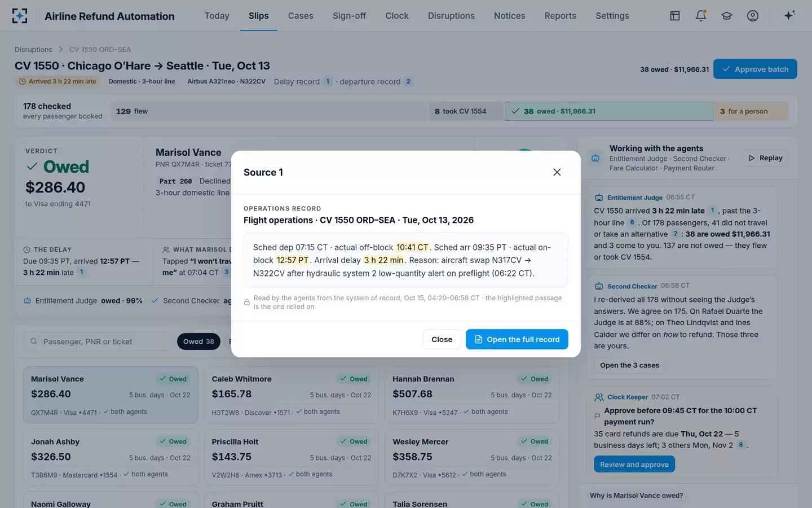Open the Cases tab
The height and width of the screenshot is (508, 812).
coord(301,16)
